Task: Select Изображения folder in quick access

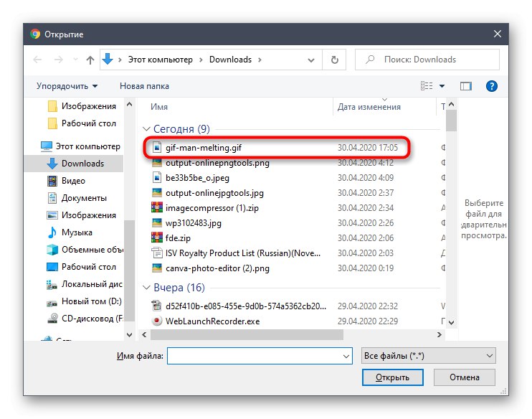Action: click(x=82, y=106)
